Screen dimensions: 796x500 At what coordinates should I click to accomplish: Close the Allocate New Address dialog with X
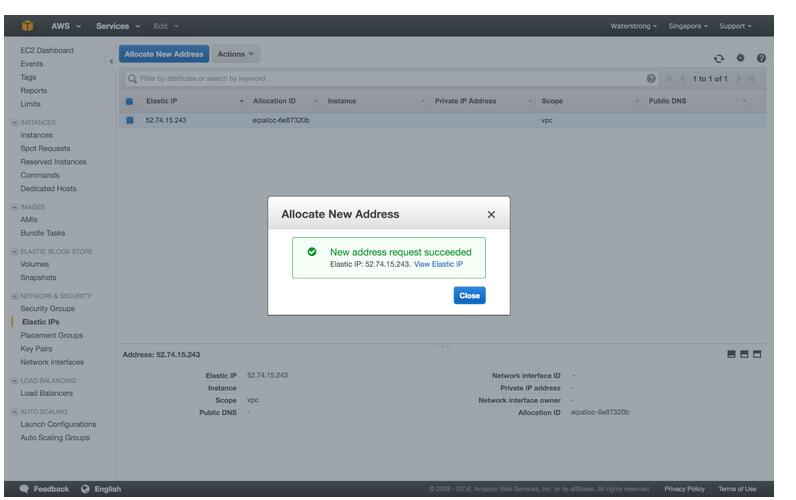(491, 215)
